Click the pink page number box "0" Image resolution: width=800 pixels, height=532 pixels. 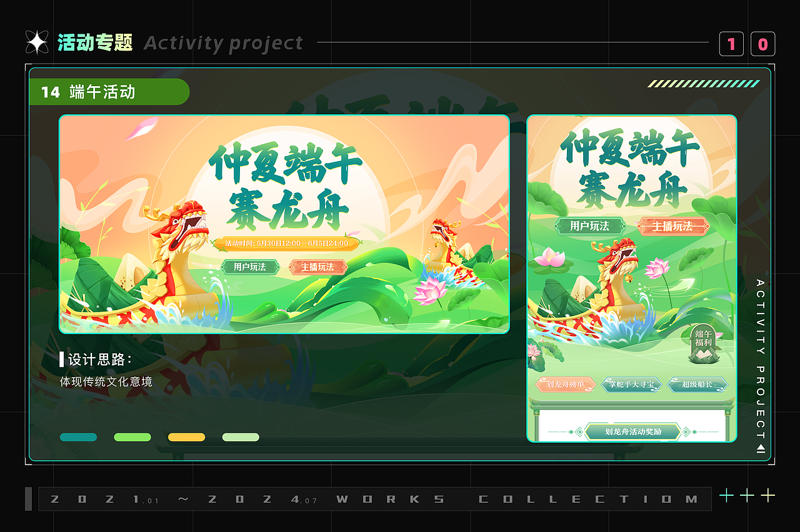[x=762, y=44]
